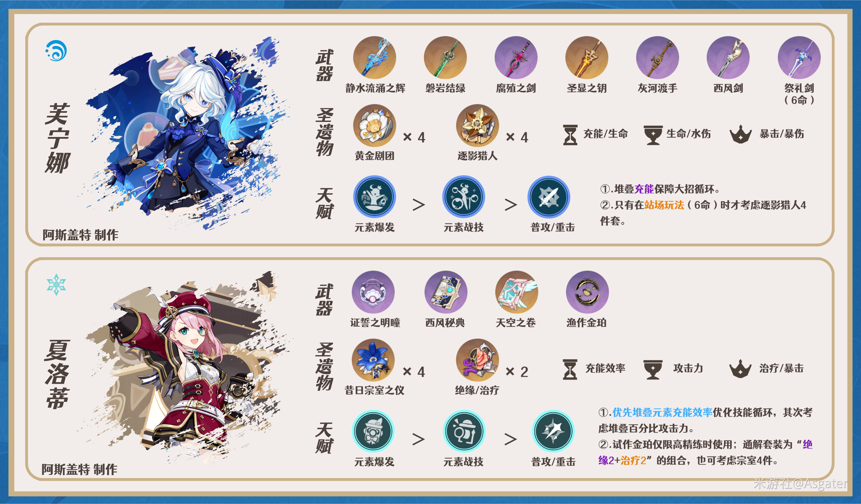Screen dimensions: 861x504
Task: Click the Hydro element symbol by Furina
Action: [56, 51]
